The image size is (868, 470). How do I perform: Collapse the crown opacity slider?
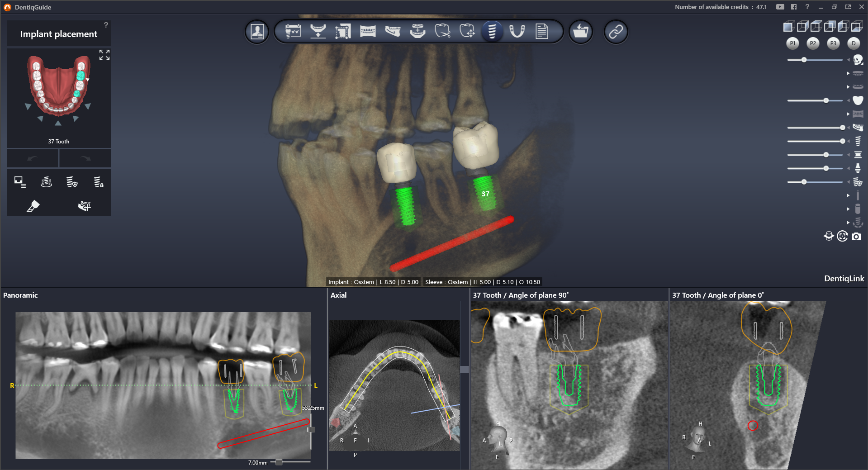[x=848, y=100]
